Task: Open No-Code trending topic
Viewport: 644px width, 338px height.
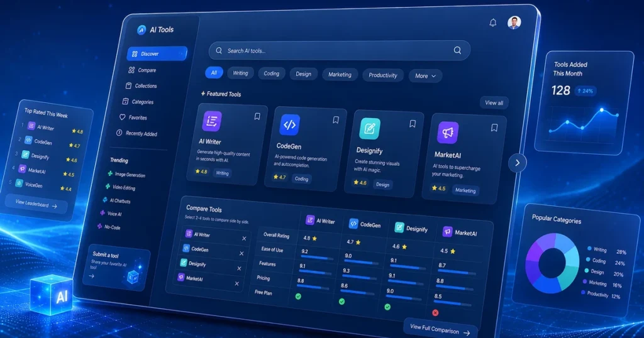Action: (x=109, y=227)
